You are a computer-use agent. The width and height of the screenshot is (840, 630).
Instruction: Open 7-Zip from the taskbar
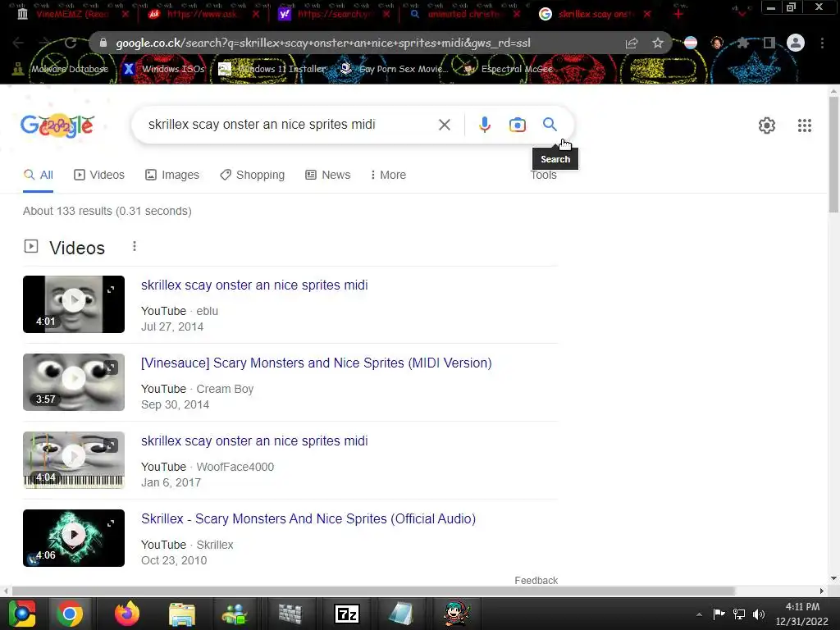click(347, 614)
